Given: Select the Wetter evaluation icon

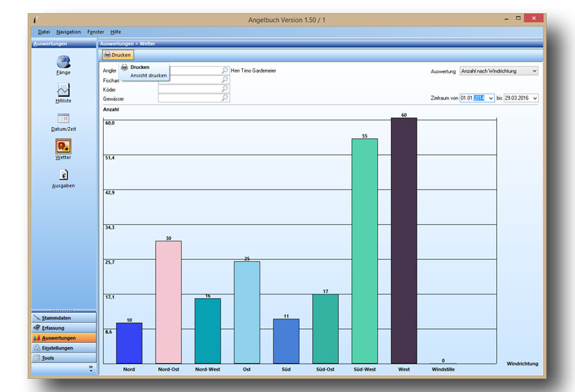Looking at the screenshot, I should 63,147.
